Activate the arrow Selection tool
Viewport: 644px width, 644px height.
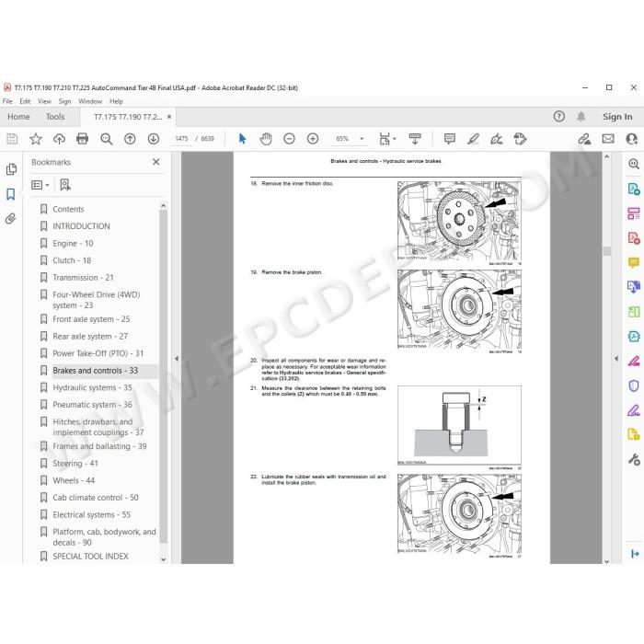click(242, 139)
